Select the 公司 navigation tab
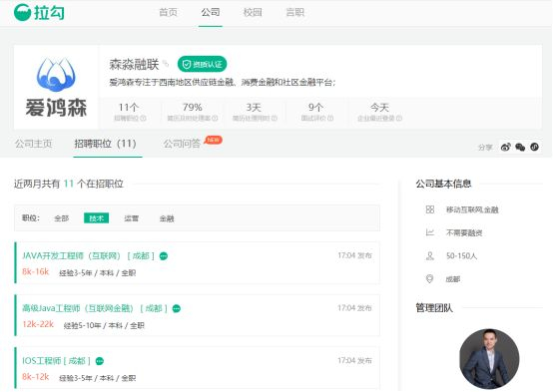 click(211, 12)
